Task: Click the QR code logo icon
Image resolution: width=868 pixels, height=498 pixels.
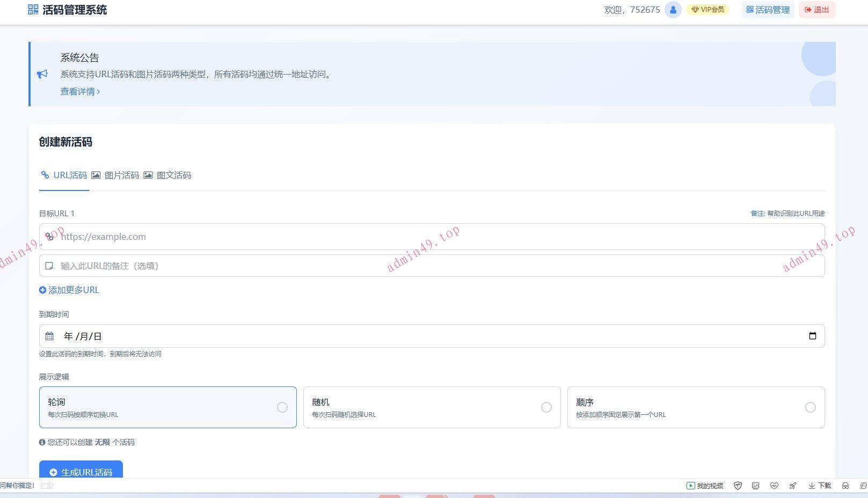Action: [33, 10]
